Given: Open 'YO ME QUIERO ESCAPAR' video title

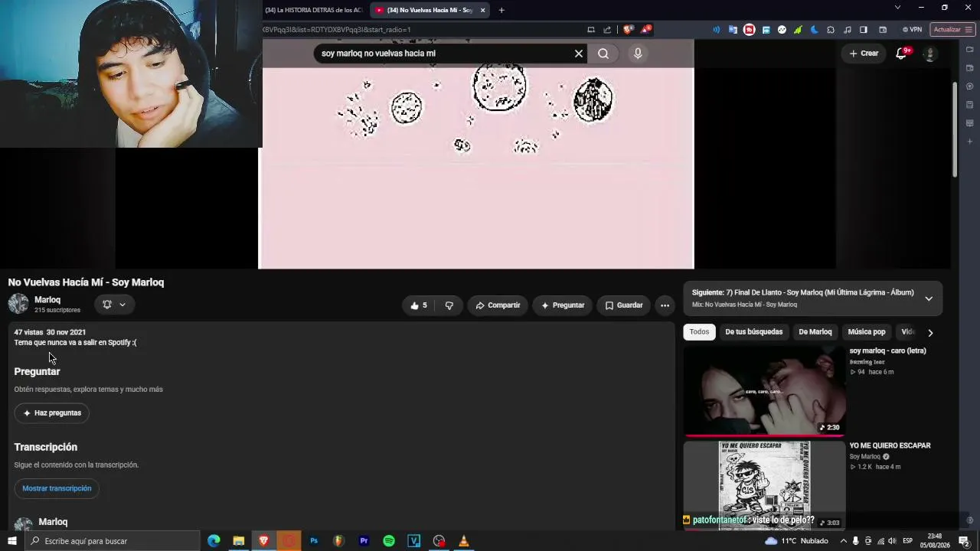Looking at the screenshot, I should click(890, 445).
